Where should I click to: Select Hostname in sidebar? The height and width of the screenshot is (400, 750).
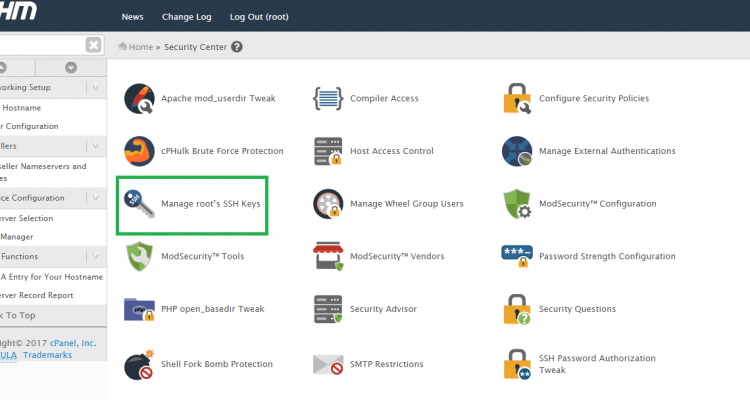(x=22, y=108)
